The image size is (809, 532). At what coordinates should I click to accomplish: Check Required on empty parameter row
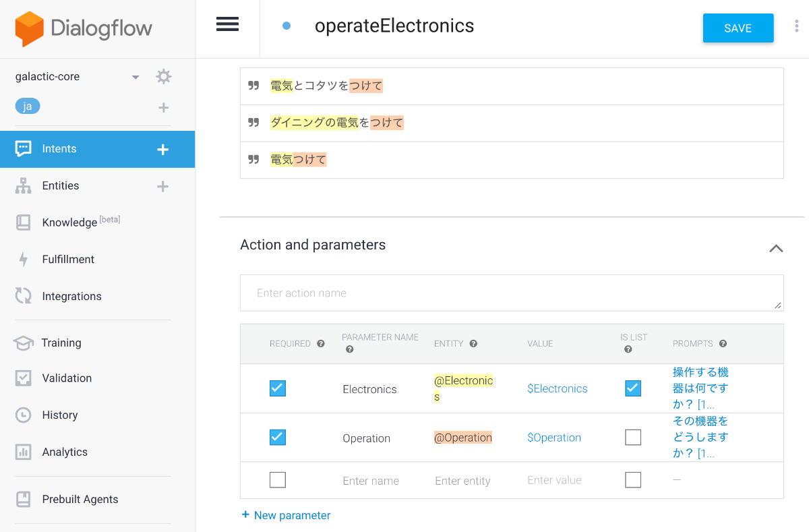point(278,480)
